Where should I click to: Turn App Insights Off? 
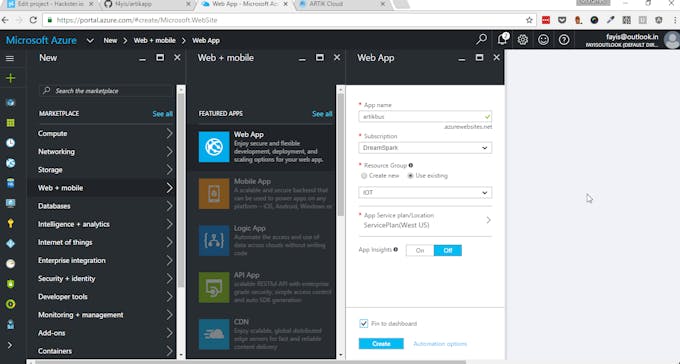(x=448, y=250)
